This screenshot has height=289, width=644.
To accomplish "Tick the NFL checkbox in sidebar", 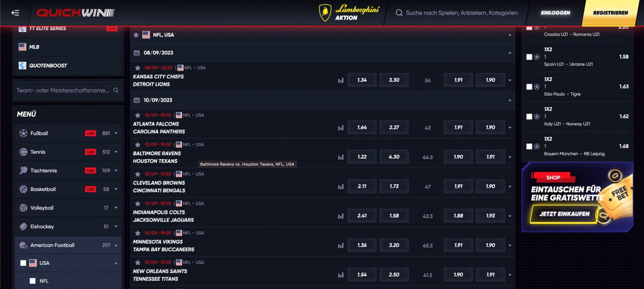I will (x=33, y=281).
